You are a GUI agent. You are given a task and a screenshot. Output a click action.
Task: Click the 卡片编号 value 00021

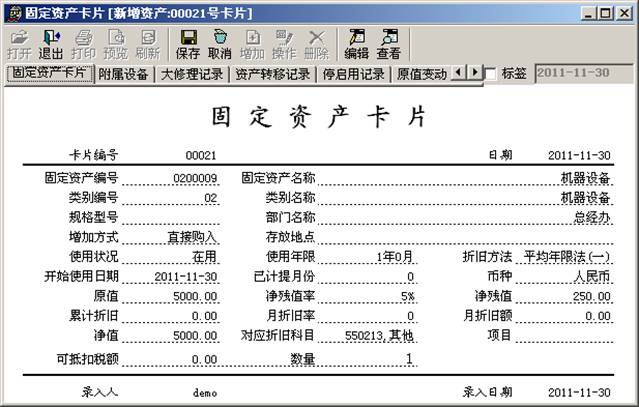(x=201, y=155)
